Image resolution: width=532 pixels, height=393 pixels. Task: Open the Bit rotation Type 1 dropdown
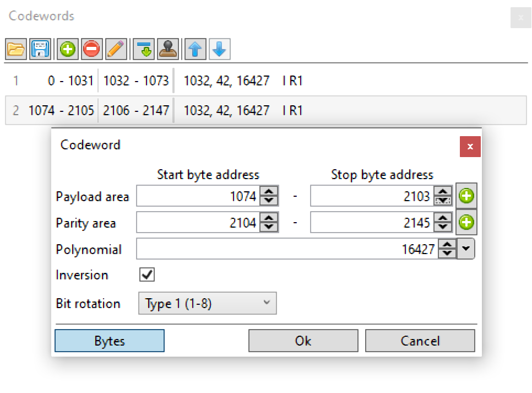point(207,303)
